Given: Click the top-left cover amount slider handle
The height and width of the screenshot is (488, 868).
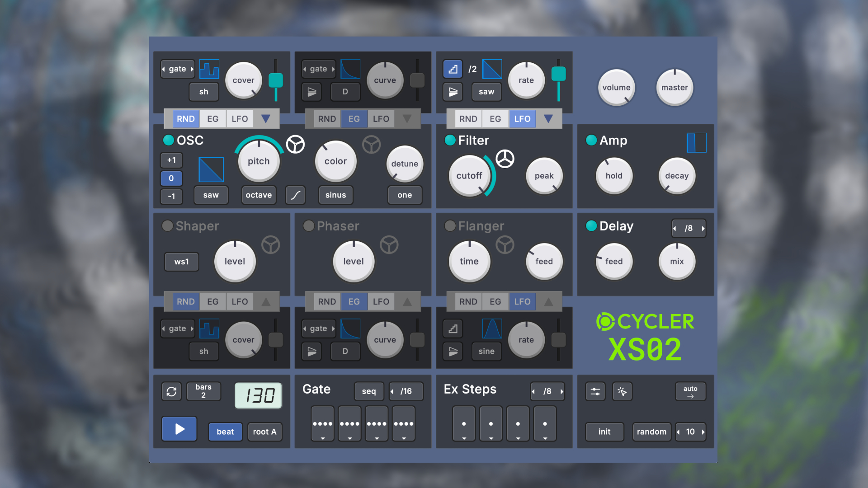Looking at the screenshot, I should click(276, 80).
